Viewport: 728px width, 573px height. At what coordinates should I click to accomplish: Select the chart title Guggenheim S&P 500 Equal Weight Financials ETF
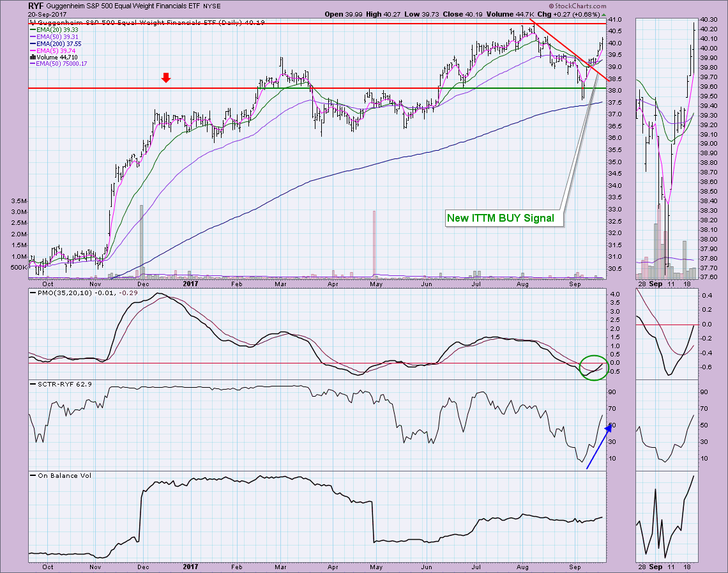(123, 6)
